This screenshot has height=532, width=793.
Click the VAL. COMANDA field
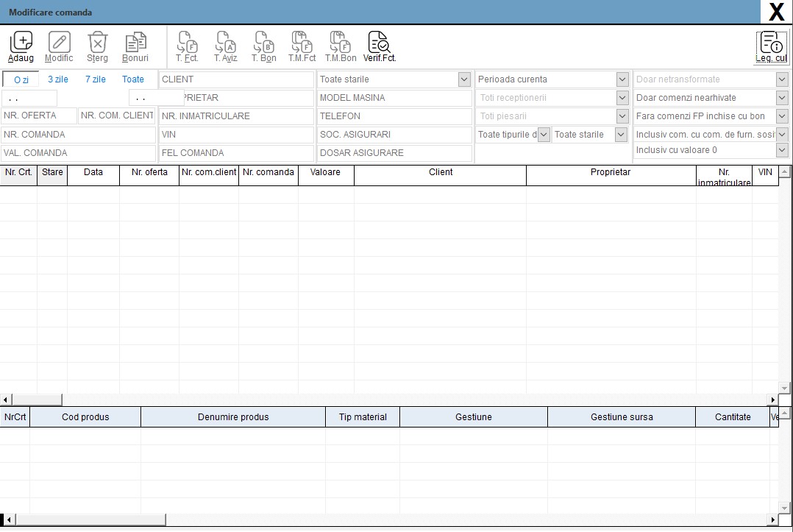tap(79, 153)
